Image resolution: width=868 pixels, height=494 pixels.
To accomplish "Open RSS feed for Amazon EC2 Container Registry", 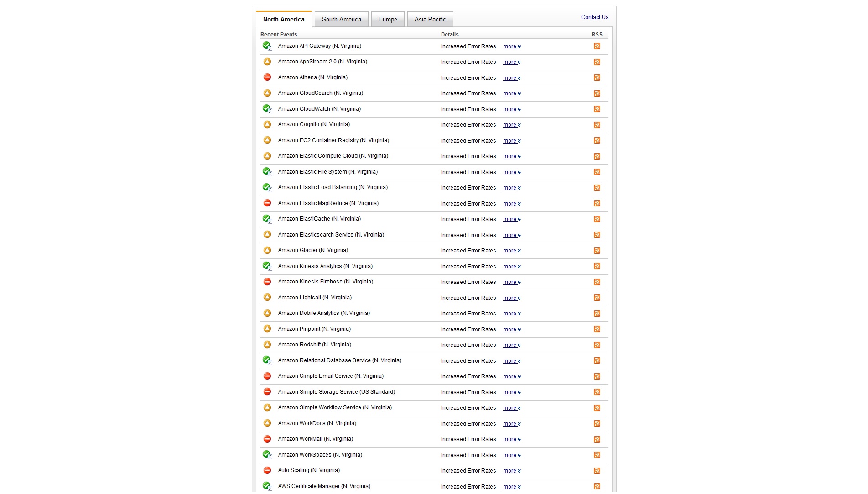I will (x=597, y=140).
